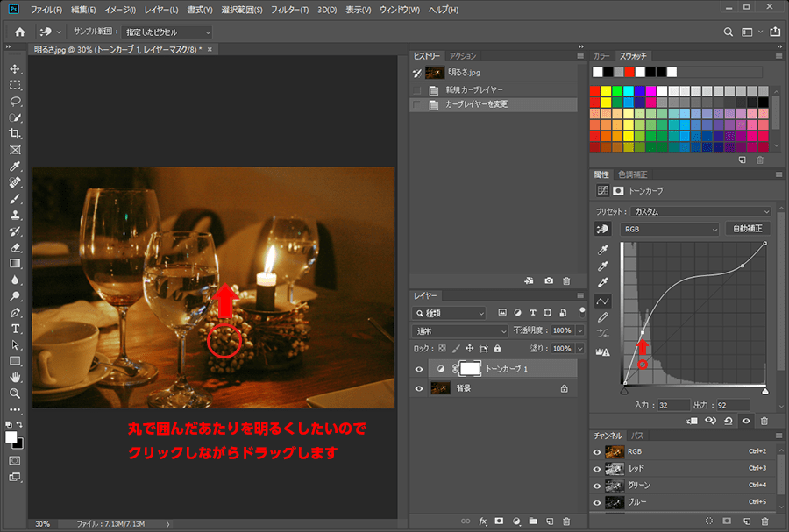The image size is (789, 532).
Task: Pick the red swatch in the Swatches panel
Action: (596, 91)
